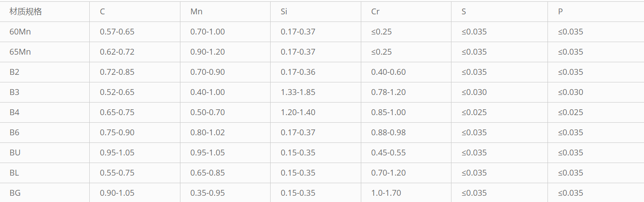The height and width of the screenshot is (202, 644).
Task: Select the BG material row label
Action: pyautogui.click(x=15, y=193)
